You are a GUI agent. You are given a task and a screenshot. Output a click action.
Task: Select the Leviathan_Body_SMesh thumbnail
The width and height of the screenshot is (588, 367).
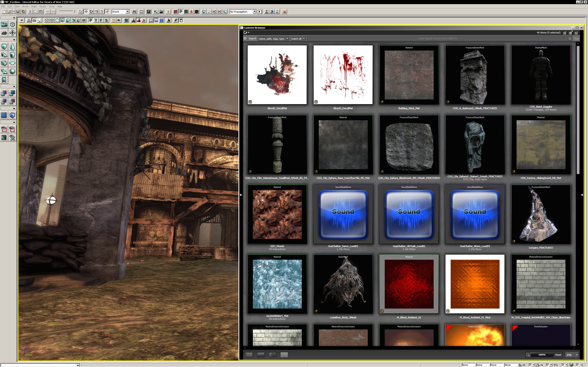click(x=343, y=284)
